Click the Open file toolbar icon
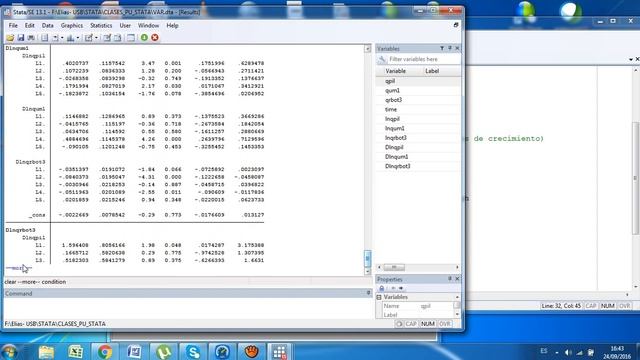 (x=10, y=38)
